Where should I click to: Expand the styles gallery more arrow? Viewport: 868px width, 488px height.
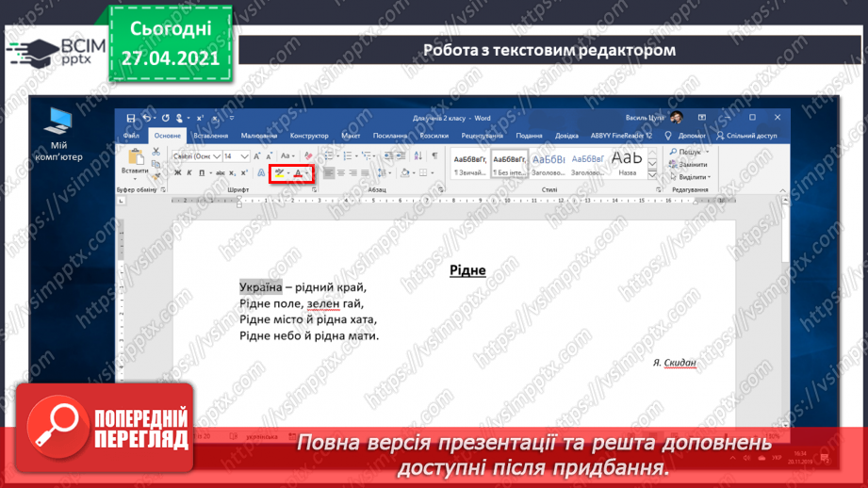pyautogui.click(x=652, y=175)
